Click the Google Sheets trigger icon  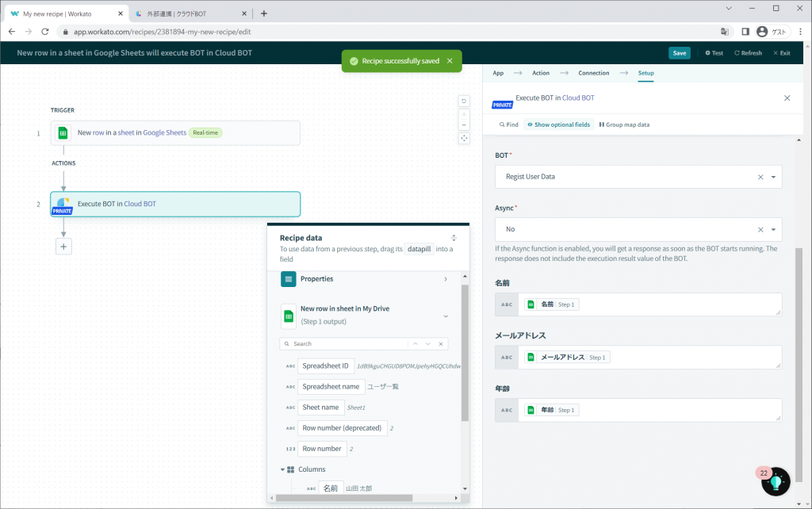pos(63,132)
